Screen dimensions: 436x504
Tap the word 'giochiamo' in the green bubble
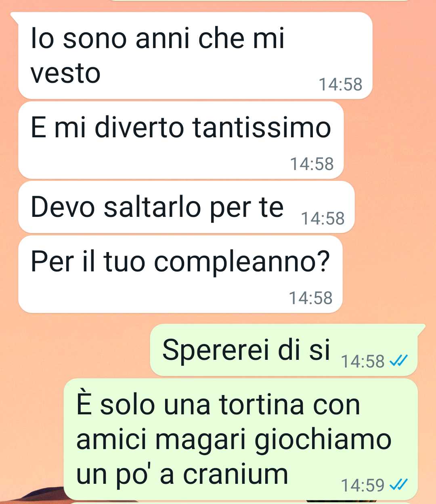coord(323,440)
